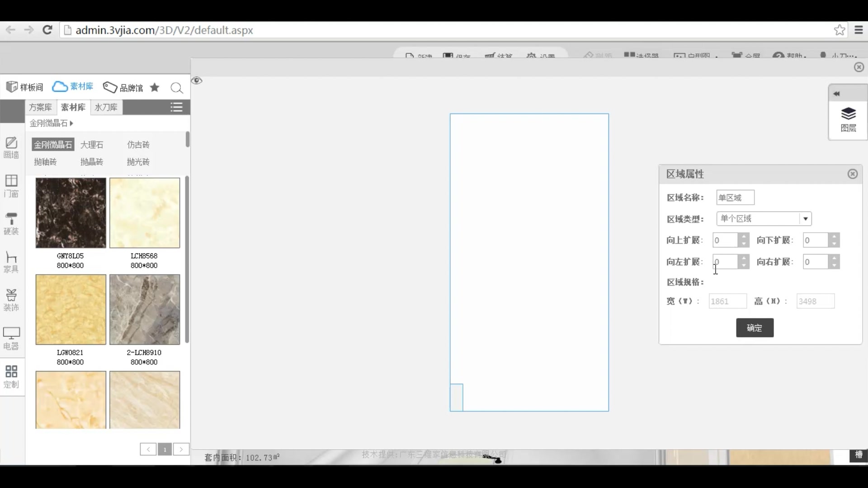The image size is (868, 488).
Task: Toggle the list view icon
Action: (x=176, y=107)
